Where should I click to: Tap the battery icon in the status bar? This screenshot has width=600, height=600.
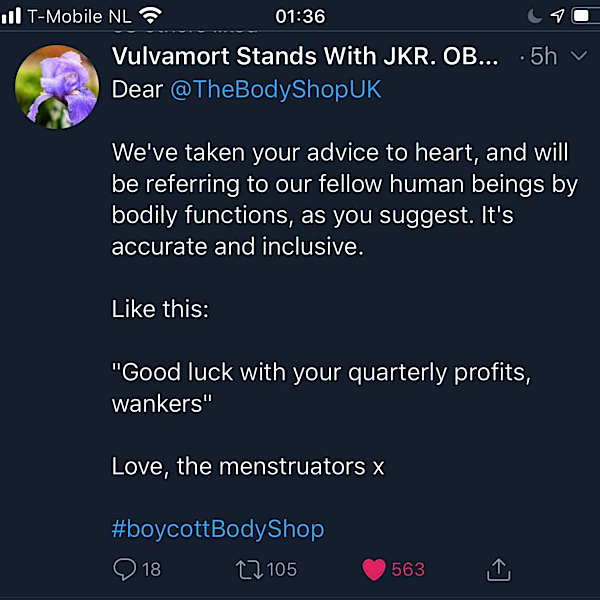(x=583, y=16)
